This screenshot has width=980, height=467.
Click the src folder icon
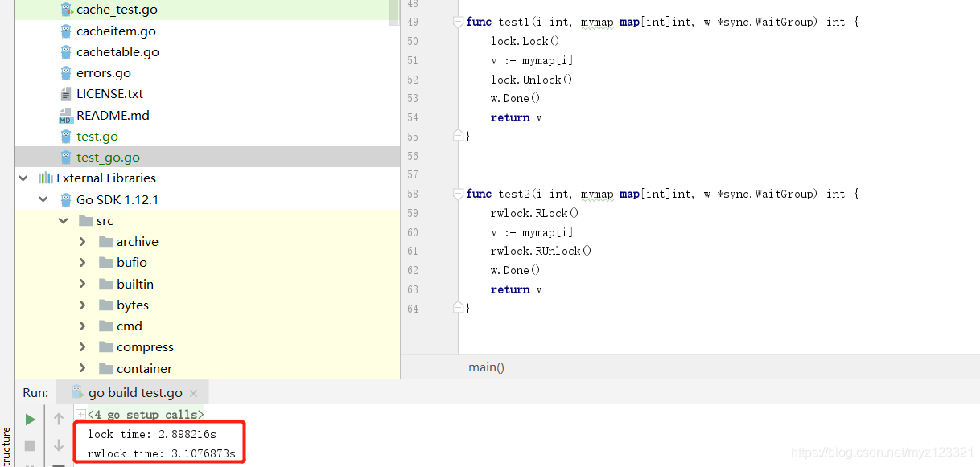coord(85,220)
